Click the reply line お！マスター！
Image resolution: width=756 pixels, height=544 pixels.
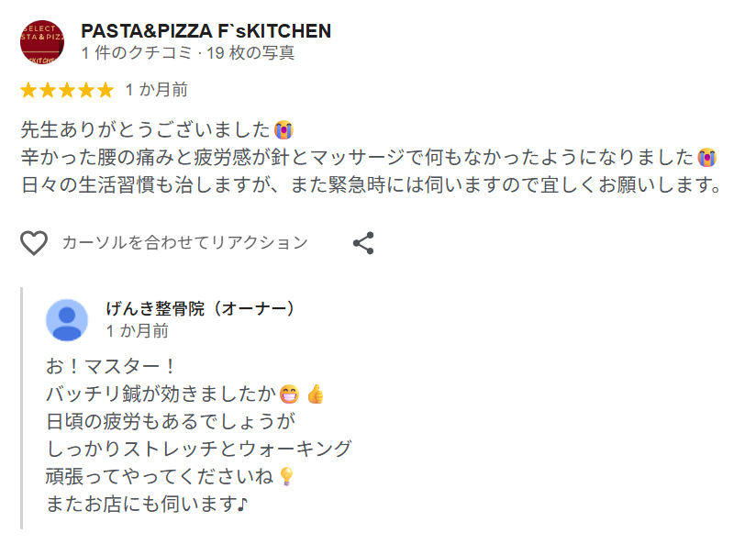tap(111, 367)
